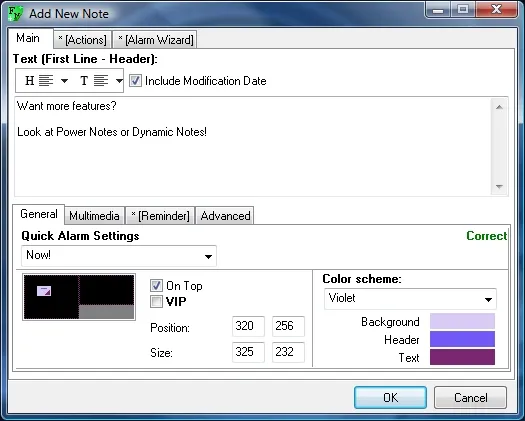Click the text align-lines icon
Screen dimensions: 525x421
pos(101,81)
